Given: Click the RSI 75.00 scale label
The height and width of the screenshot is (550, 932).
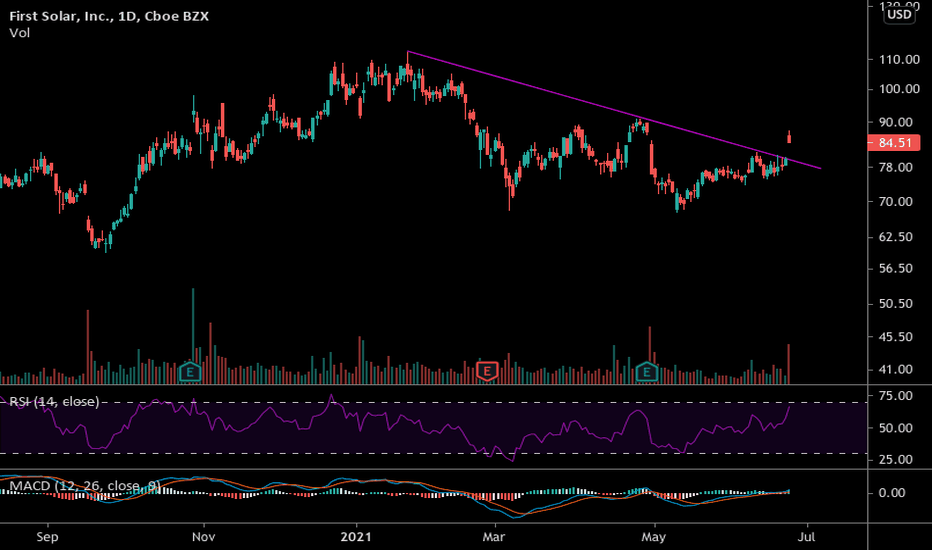Looking at the screenshot, I should tap(896, 395).
